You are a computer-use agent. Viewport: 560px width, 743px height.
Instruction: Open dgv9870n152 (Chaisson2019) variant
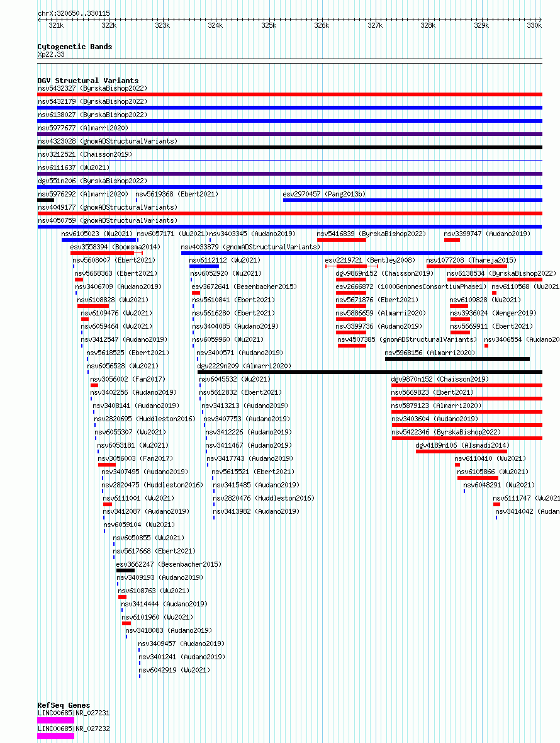[440, 380]
